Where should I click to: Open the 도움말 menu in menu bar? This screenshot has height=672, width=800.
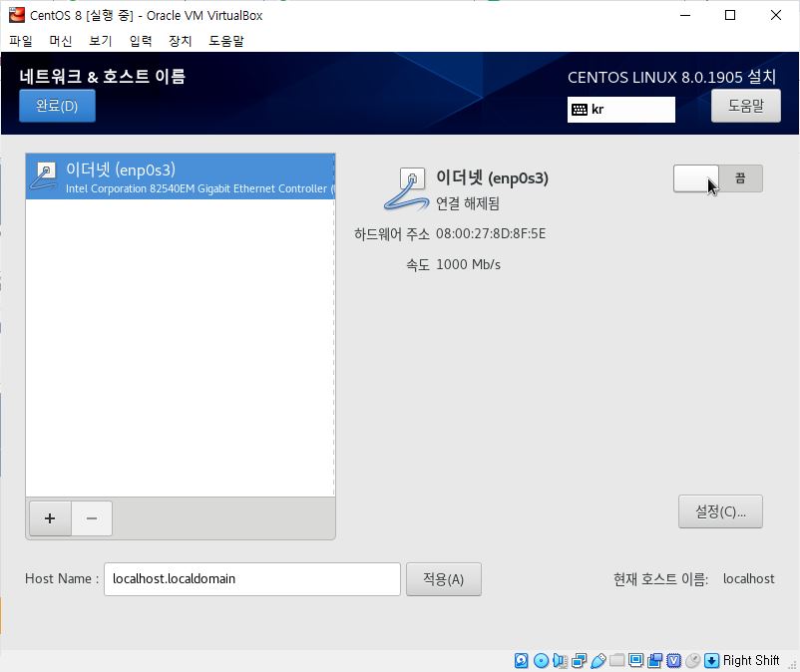point(226,41)
